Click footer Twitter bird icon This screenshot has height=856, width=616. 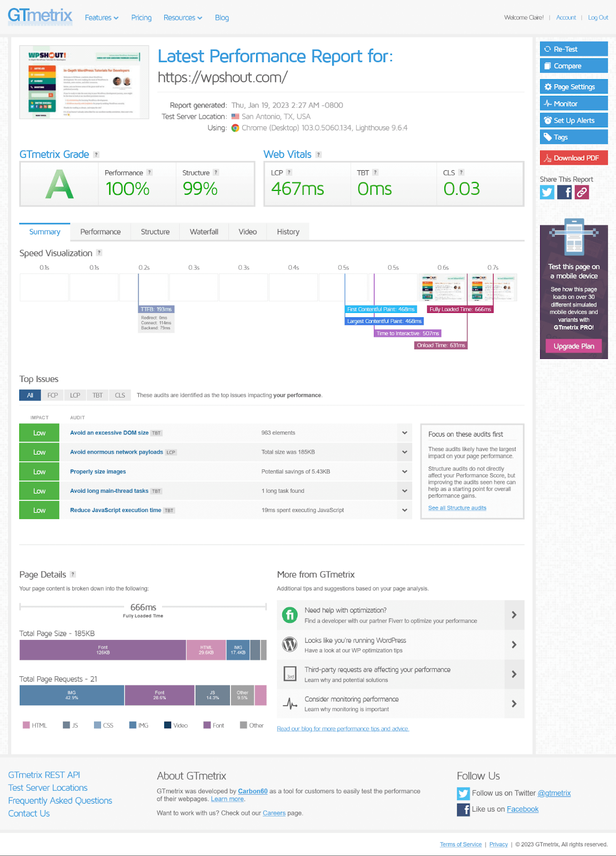point(463,793)
